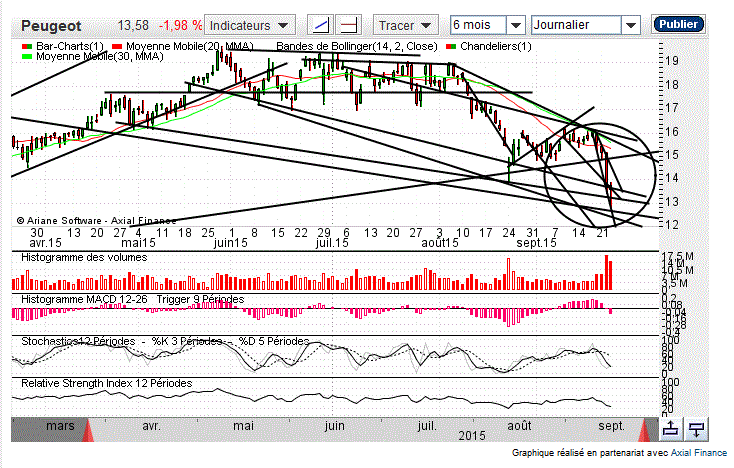
Task: Click the download arrow icon at bottom right
Action: [697, 429]
